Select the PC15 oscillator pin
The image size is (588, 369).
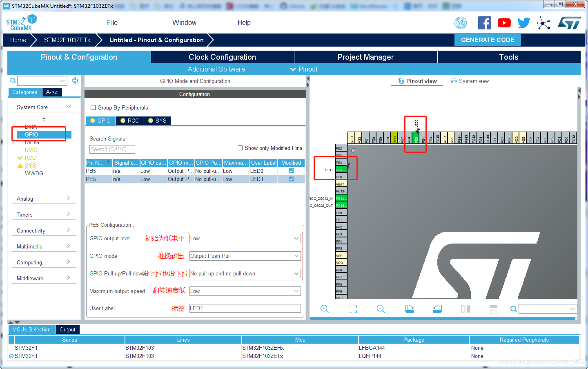(x=341, y=206)
